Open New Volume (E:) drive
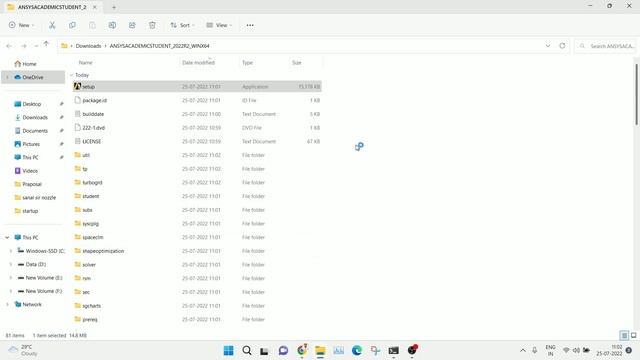This screenshot has width=640, height=360. 44,278
